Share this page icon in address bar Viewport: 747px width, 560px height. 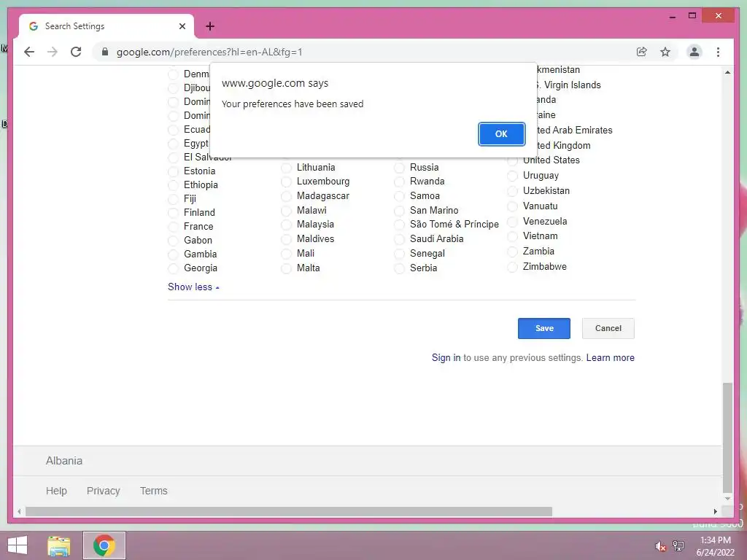642,52
